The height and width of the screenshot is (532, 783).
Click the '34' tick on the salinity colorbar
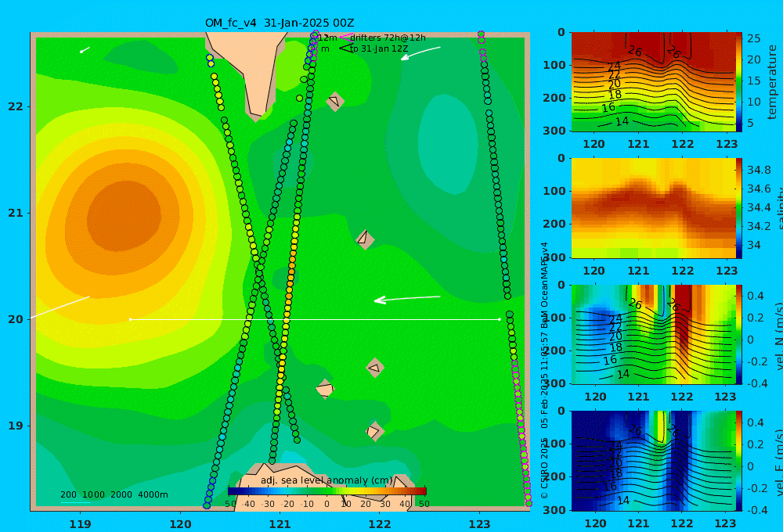pos(754,245)
